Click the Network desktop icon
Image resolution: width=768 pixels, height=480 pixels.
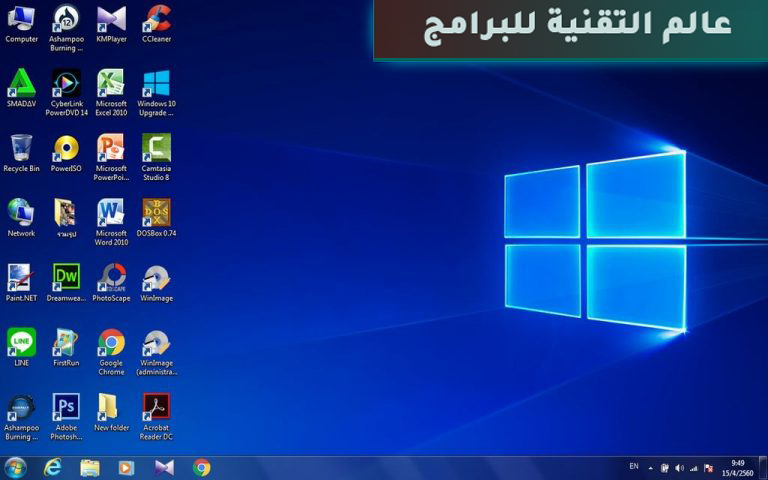click(x=21, y=218)
